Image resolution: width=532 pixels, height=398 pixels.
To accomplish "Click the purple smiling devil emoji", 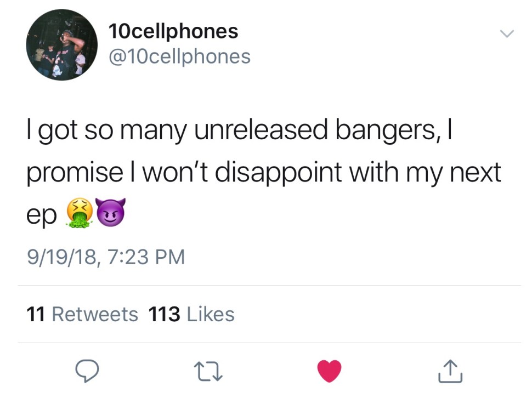I will [x=111, y=213].
